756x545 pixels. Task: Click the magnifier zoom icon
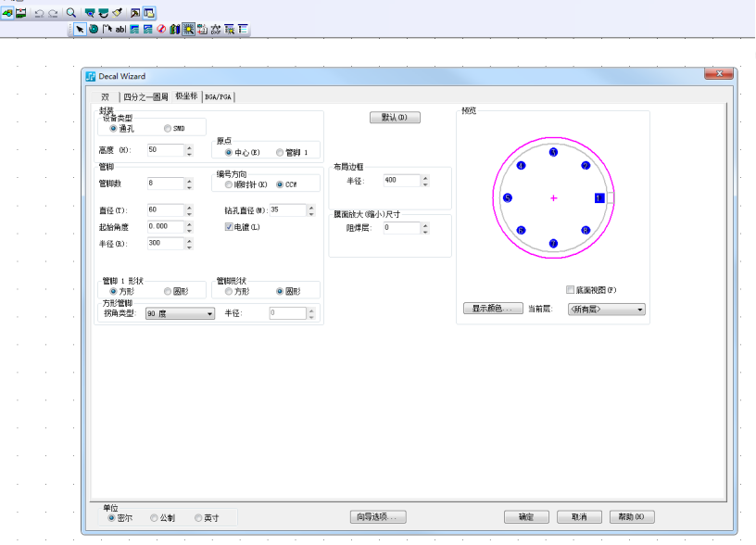(x=70, y=13)
